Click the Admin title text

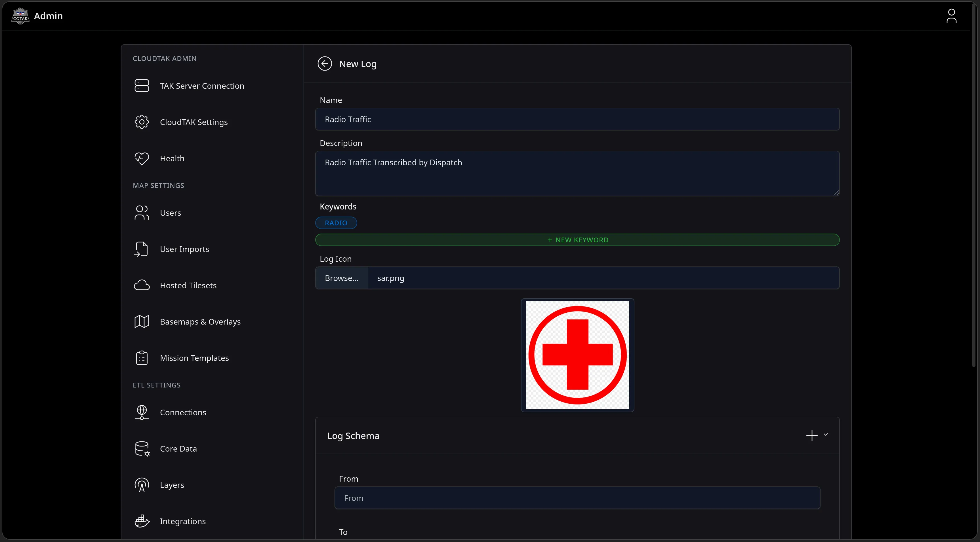48,16
